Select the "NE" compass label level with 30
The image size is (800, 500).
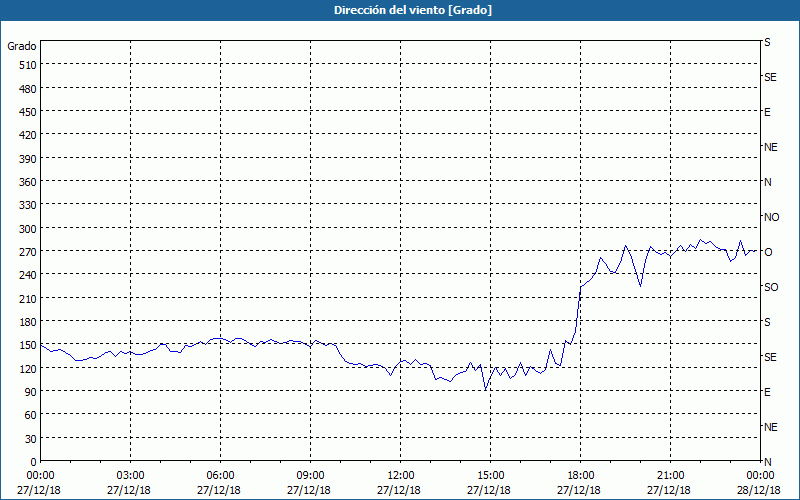(x=770, y=427)
